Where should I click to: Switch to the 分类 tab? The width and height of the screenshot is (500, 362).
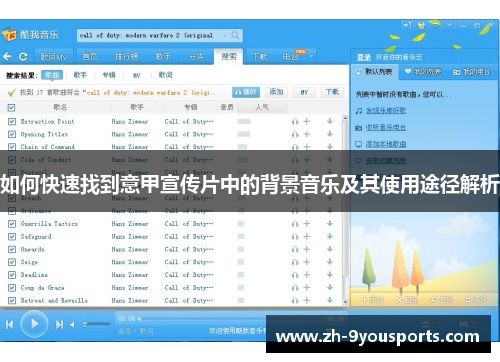(x=196, y=56)
